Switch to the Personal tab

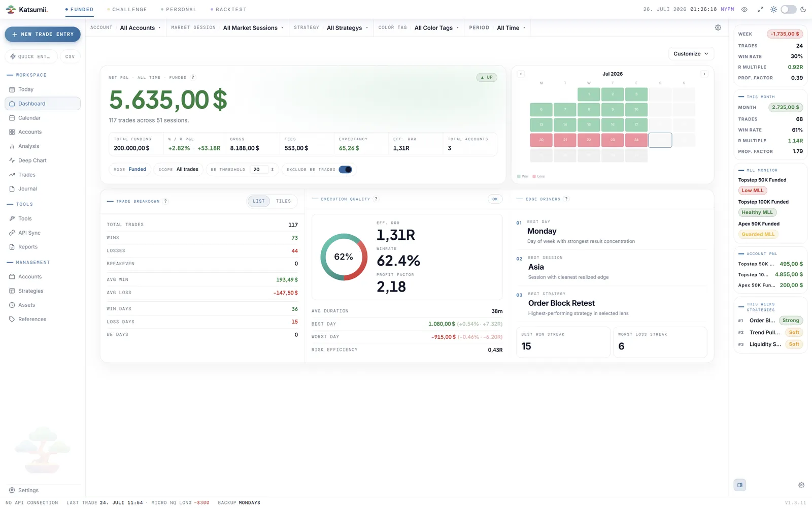(179, 10)
